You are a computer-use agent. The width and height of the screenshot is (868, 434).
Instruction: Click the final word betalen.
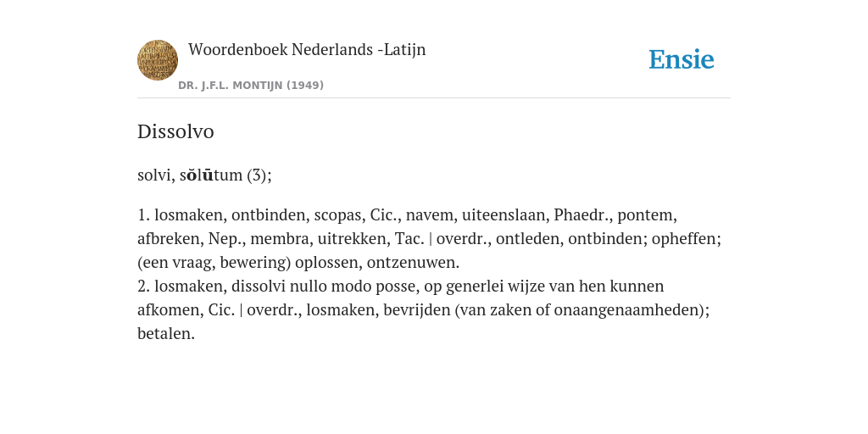pyautogui.click(x=165, y=334)
